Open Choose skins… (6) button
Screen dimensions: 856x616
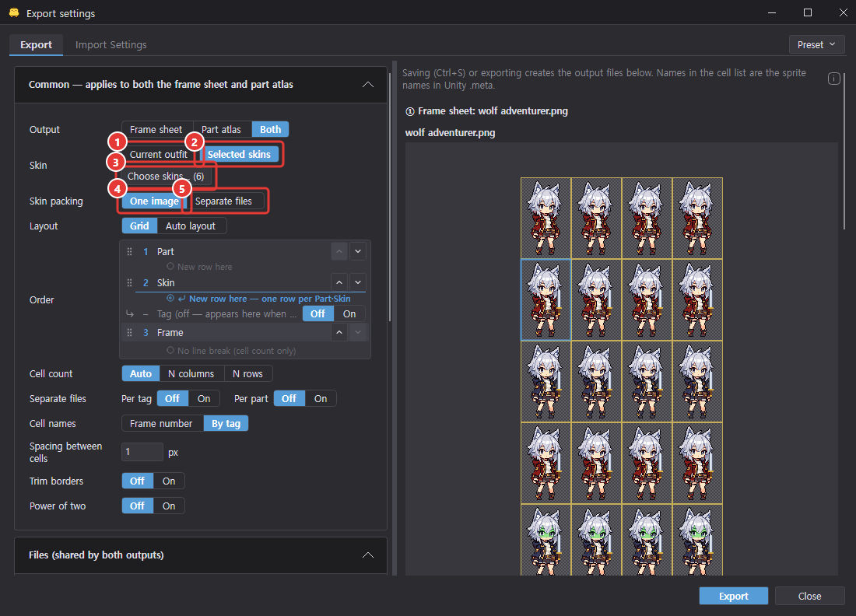pyautogui.click(x=166, y=177)
